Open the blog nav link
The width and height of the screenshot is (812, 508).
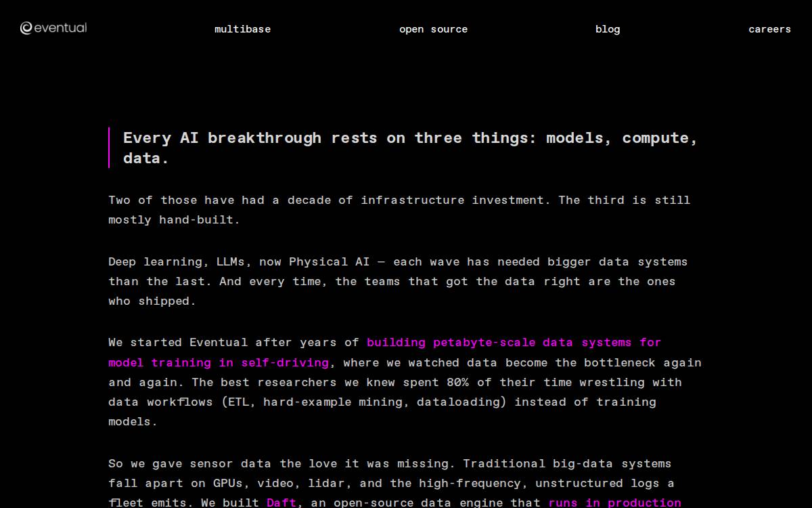coord(608,29)
